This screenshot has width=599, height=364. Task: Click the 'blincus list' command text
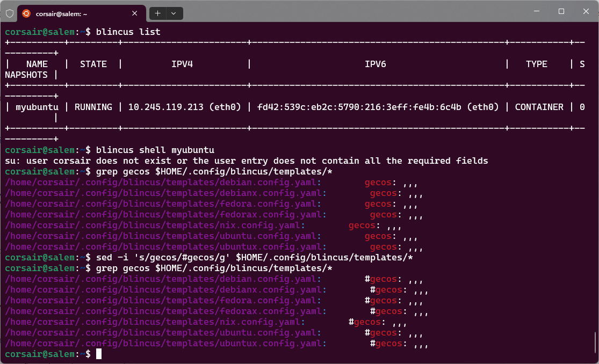click(x=128, y=32)
